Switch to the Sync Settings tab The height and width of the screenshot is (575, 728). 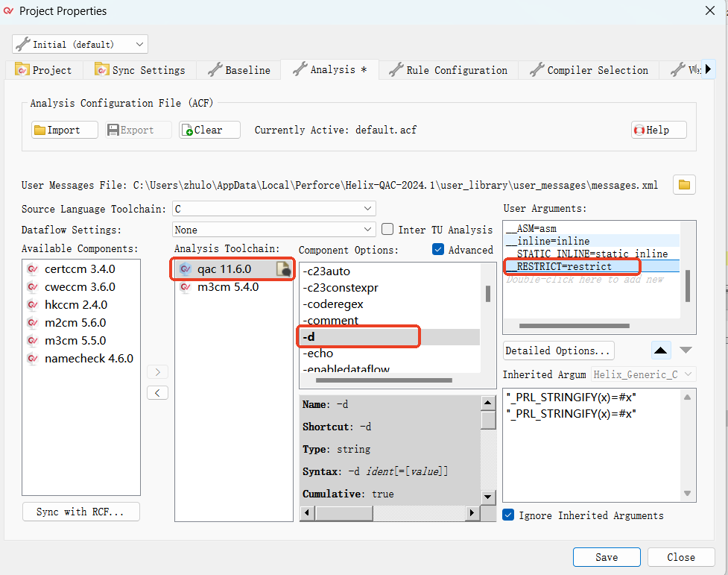coord(140,70)
